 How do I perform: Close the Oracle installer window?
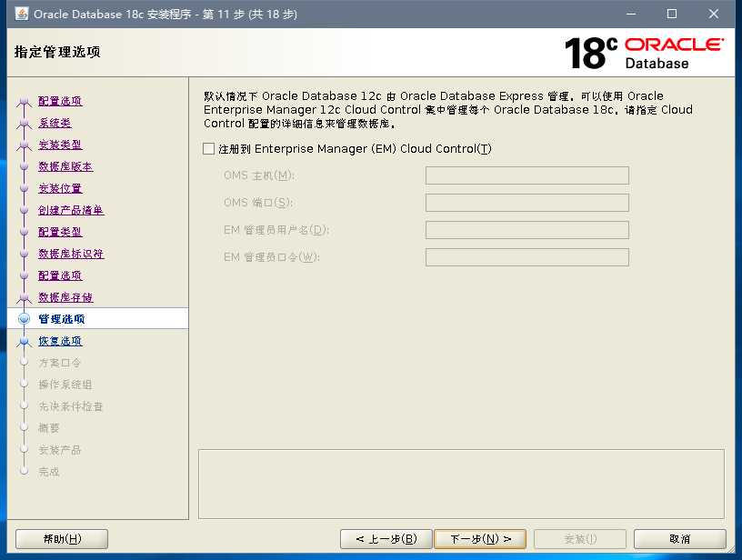tap(713, 15)
